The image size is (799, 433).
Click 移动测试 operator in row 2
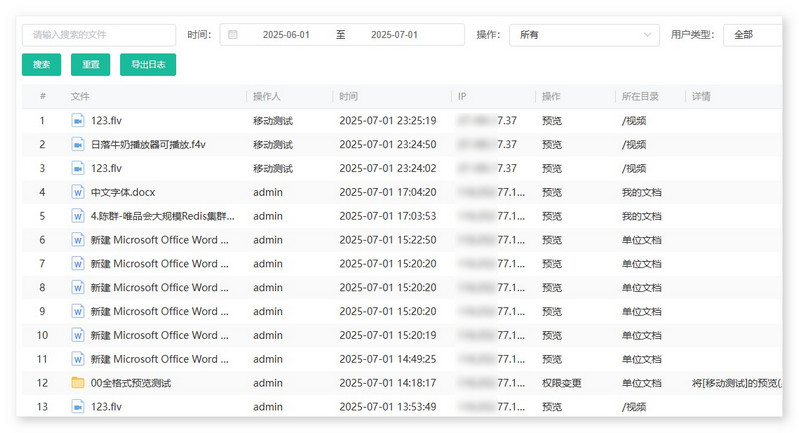(273, 145)
